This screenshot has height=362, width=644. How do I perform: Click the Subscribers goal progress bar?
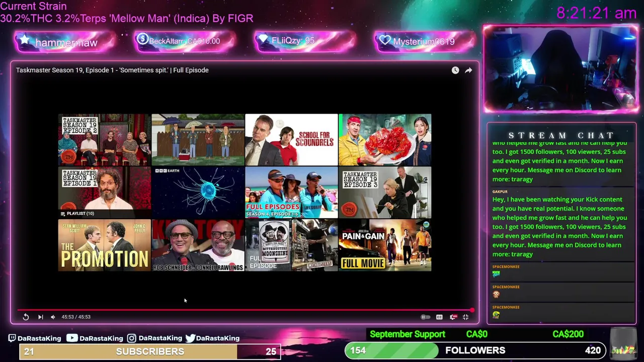pyautogui.click(x=150, y=351)
